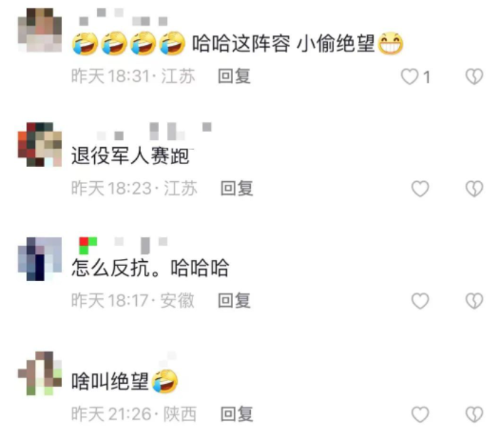Like the comment 啥叫绝望
Screen dimensions: 504x441
421,415
